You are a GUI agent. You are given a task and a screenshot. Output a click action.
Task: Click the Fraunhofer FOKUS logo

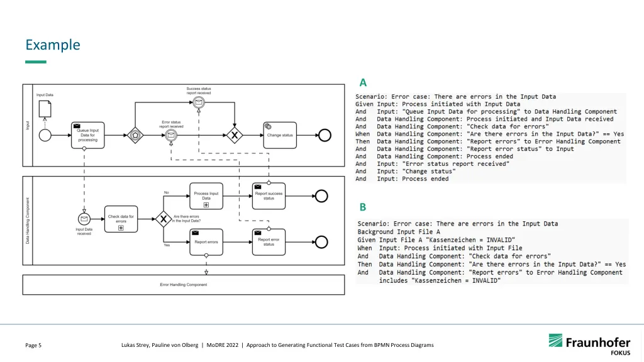[589, 344]
